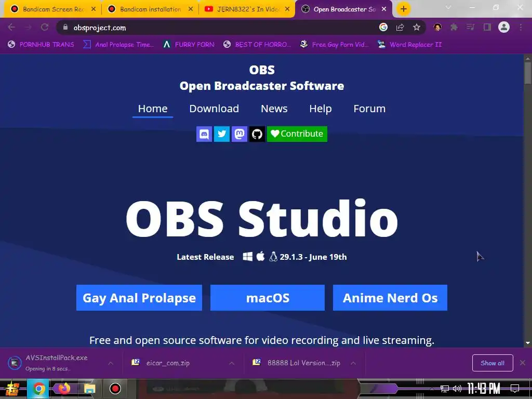Click the Apple logo beside Latest Release
The width and height of the screenshot is (532, 399).
[261, 256]
